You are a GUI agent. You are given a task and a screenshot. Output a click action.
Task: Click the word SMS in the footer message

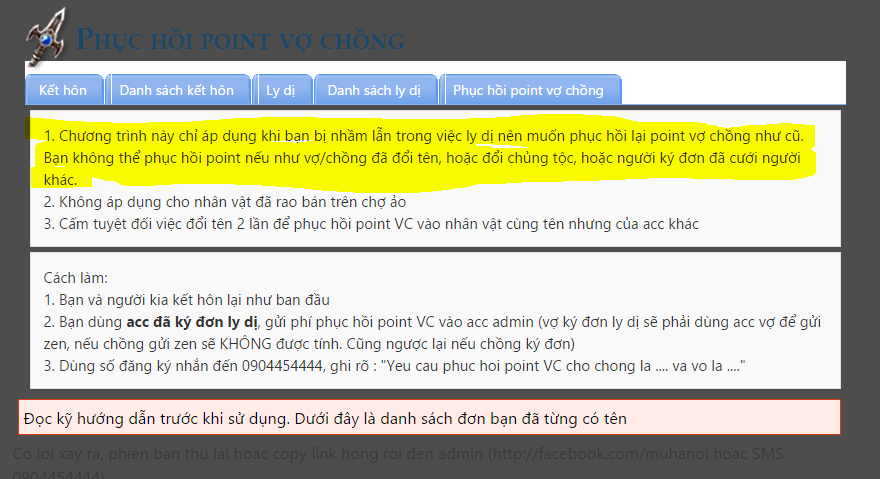click(768, 453)
